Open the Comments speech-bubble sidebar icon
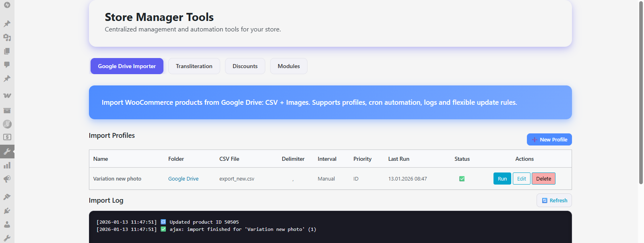 coord(7,65)
